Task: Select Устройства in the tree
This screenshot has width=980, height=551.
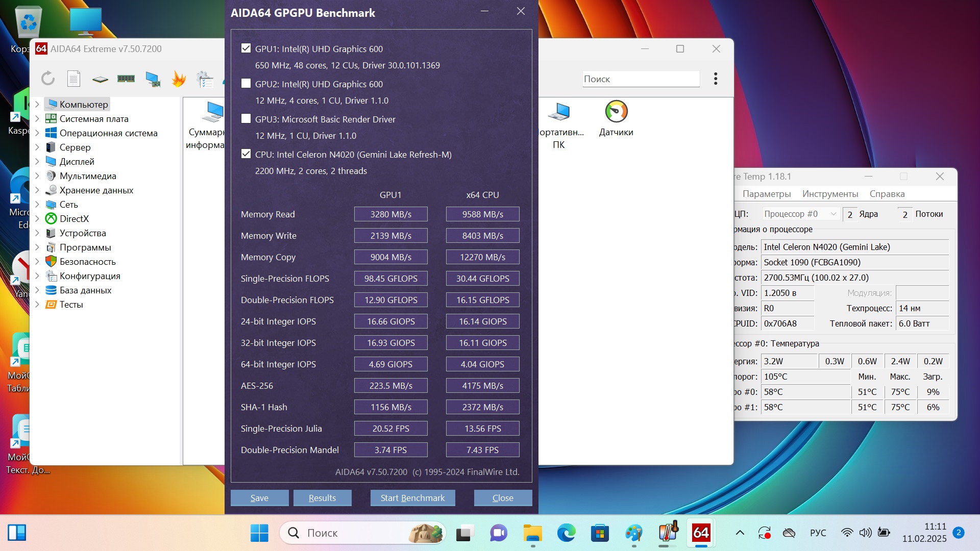Action: click(83, 233)
